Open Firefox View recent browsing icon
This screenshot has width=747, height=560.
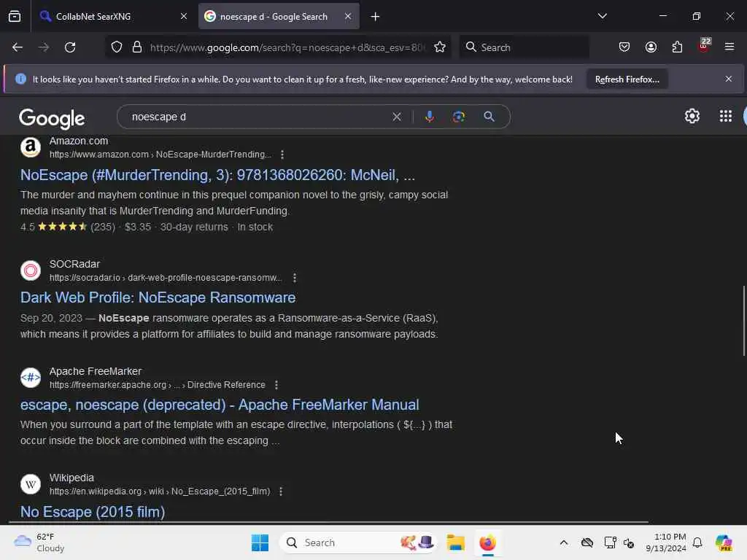[x=15, y=16]
